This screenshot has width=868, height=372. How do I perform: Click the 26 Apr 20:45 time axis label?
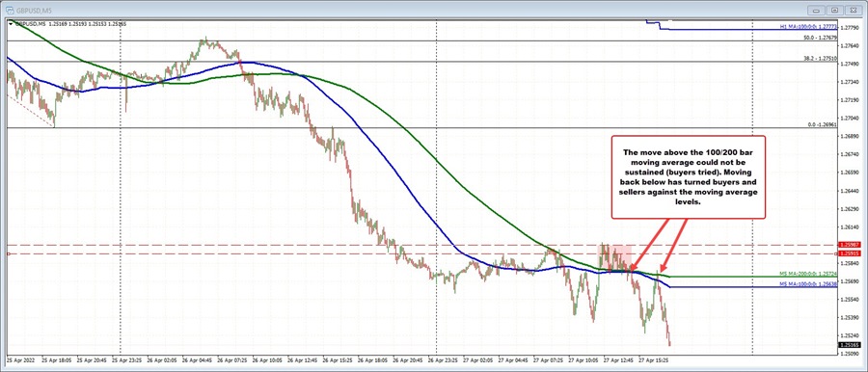click(x=409, y=359)
